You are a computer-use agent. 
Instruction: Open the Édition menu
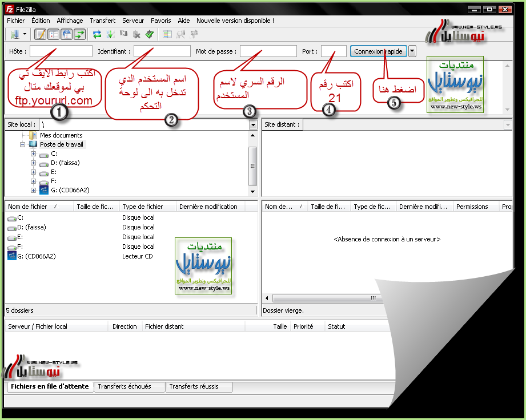click(41, 21)
